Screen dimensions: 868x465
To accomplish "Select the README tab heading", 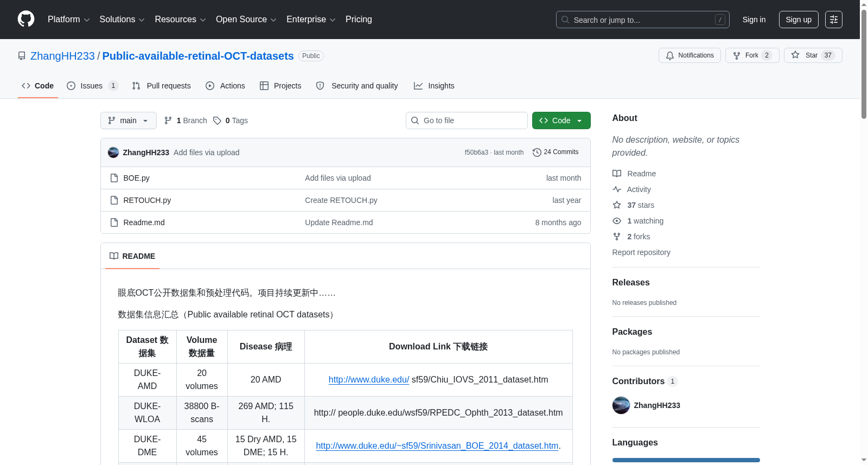I will click(x=132, y=256).
